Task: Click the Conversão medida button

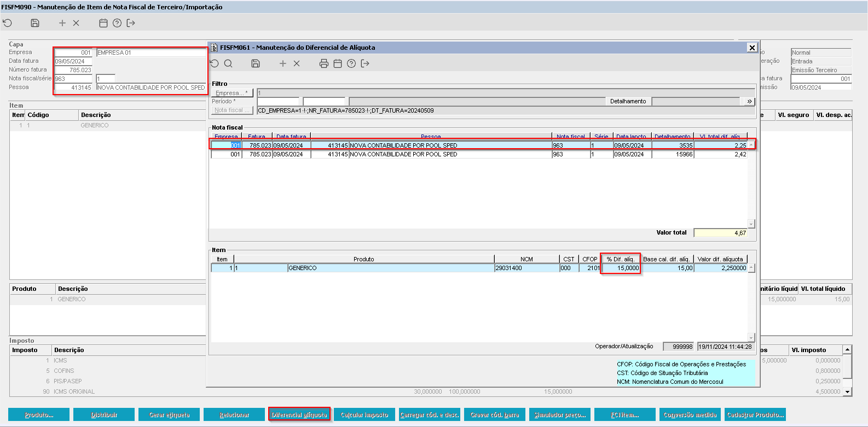Action: [690, 415]
